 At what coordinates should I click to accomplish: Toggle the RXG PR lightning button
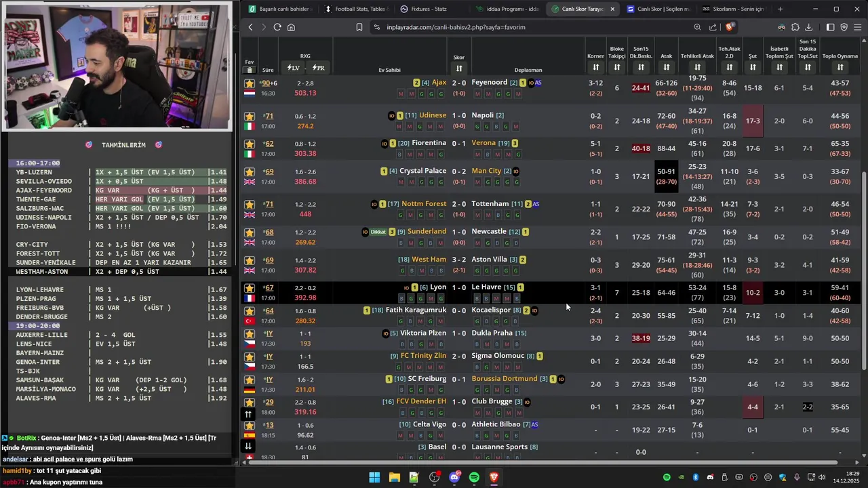point(318,68)
